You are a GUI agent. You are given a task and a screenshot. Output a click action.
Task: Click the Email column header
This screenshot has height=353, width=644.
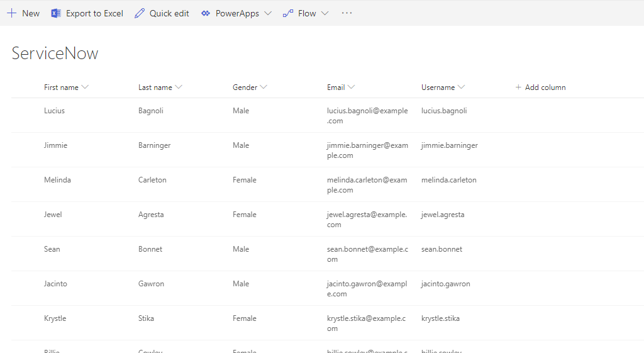coord(336,87)
